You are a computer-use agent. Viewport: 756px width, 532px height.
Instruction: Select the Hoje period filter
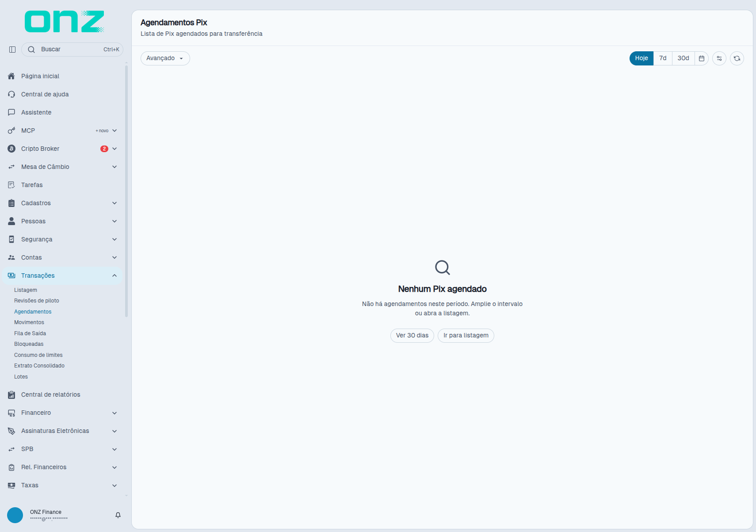point(641,58)
